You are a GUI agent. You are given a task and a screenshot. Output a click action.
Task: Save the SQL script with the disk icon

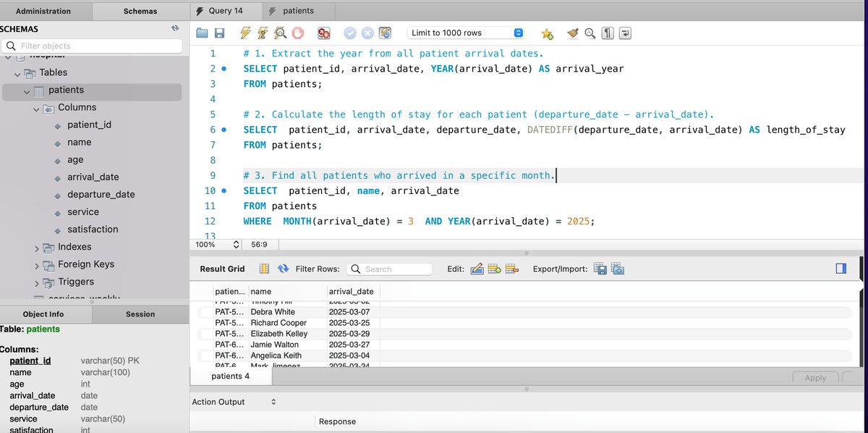tap(221, 33)
